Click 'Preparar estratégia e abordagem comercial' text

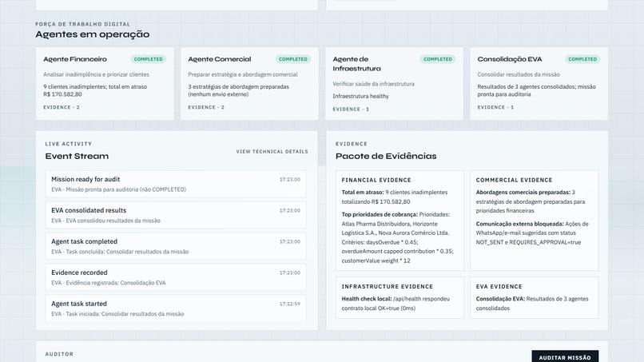click(243, 74)
